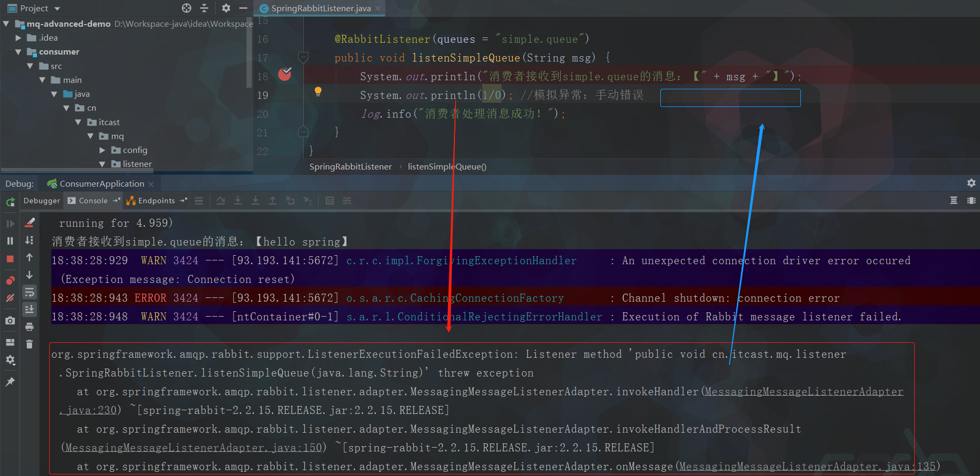Click the Select Opened File target icon

[187, 8]
